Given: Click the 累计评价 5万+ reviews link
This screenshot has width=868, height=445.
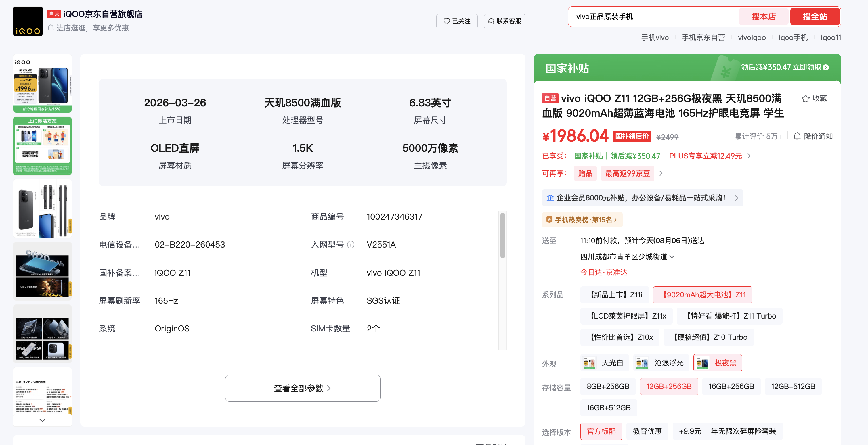Looking at the screenshot, I should 758,136.
